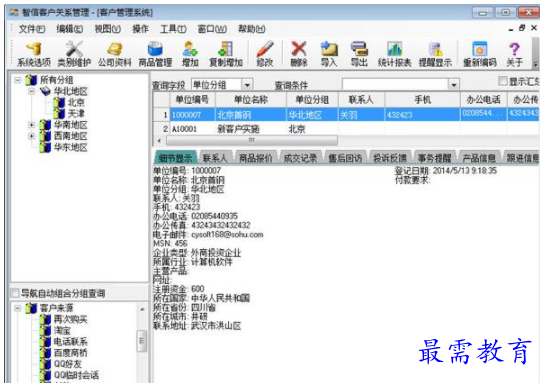
Task: Click 客户来源 tree scroll-up arrow
Action: pyautogui.click(x=142, y=309)
